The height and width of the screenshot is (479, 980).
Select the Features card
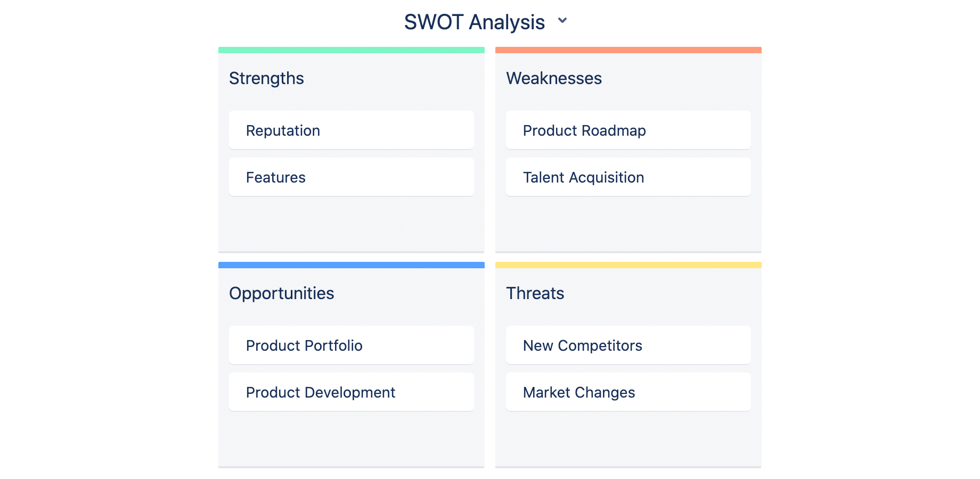point(352,177)
